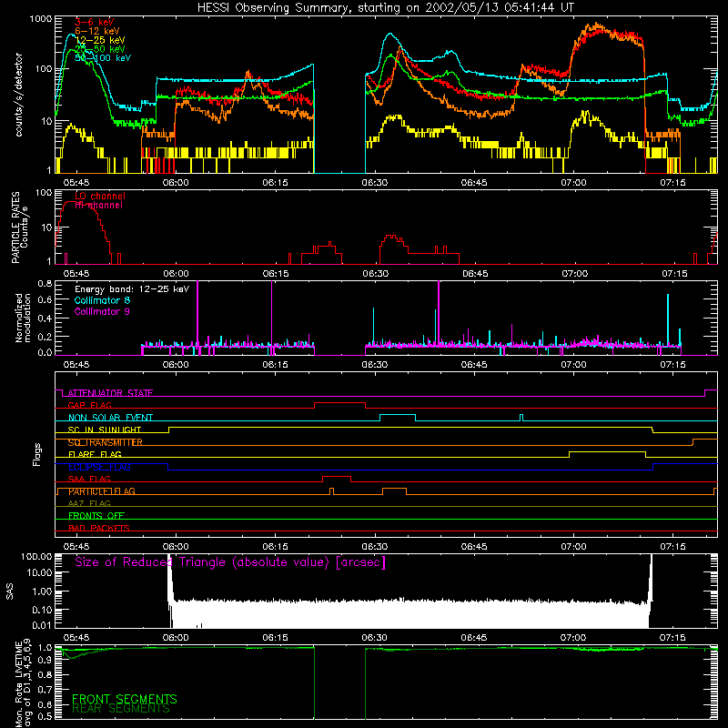Click the Energy band: 12-25 keV label
The width and height of the screenshot is (728, 728).
[x=132, y=289]
